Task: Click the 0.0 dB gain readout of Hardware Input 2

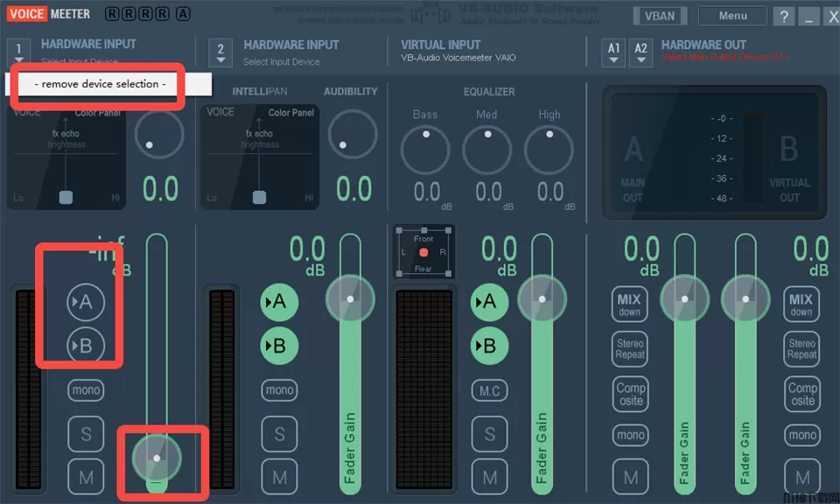Action: click(x=307, y=256)
